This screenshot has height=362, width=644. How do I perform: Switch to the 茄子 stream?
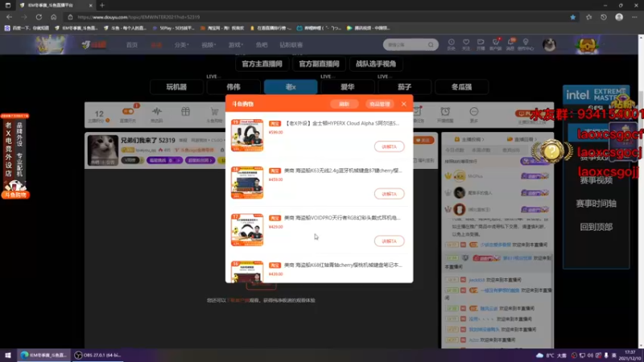tap(405, 87)
